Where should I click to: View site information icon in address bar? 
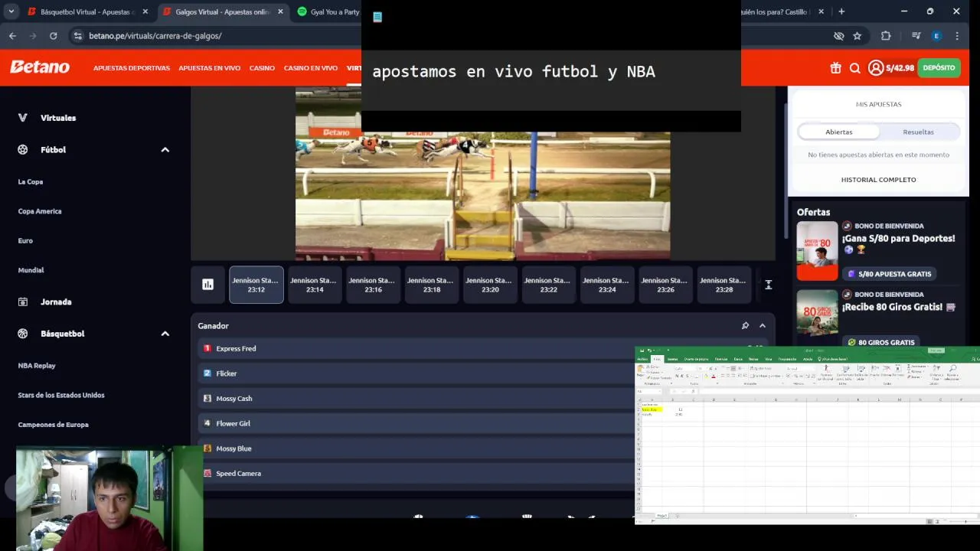coord(77,35)
